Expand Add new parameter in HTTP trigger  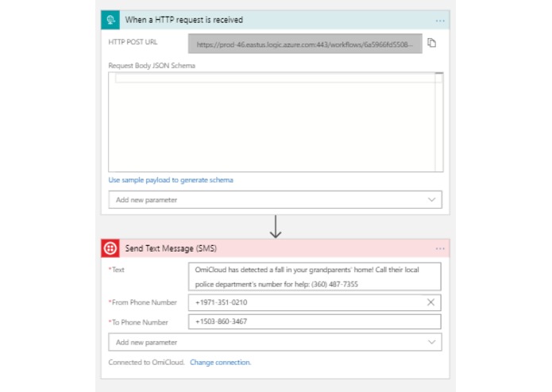tap(276, 200)
